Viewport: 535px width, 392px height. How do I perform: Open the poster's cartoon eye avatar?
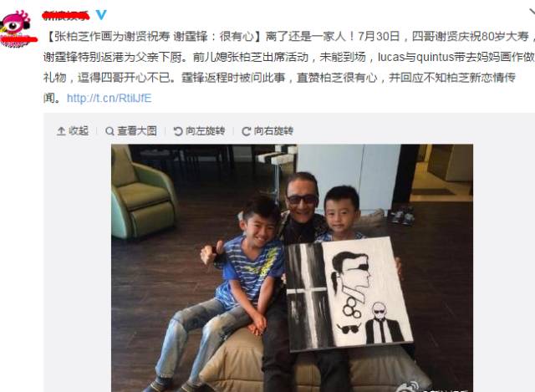(x=17, y=28)
